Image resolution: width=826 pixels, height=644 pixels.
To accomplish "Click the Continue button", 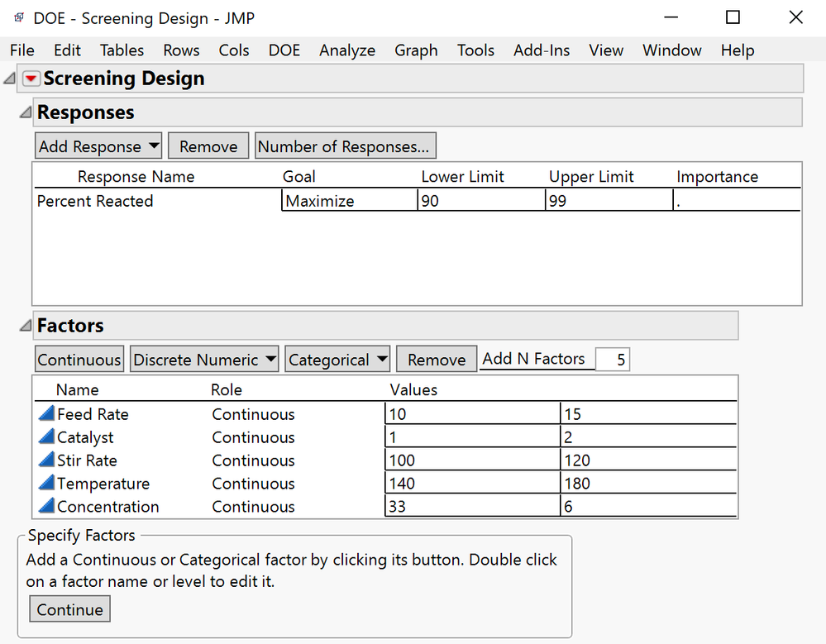I will 69,609.
